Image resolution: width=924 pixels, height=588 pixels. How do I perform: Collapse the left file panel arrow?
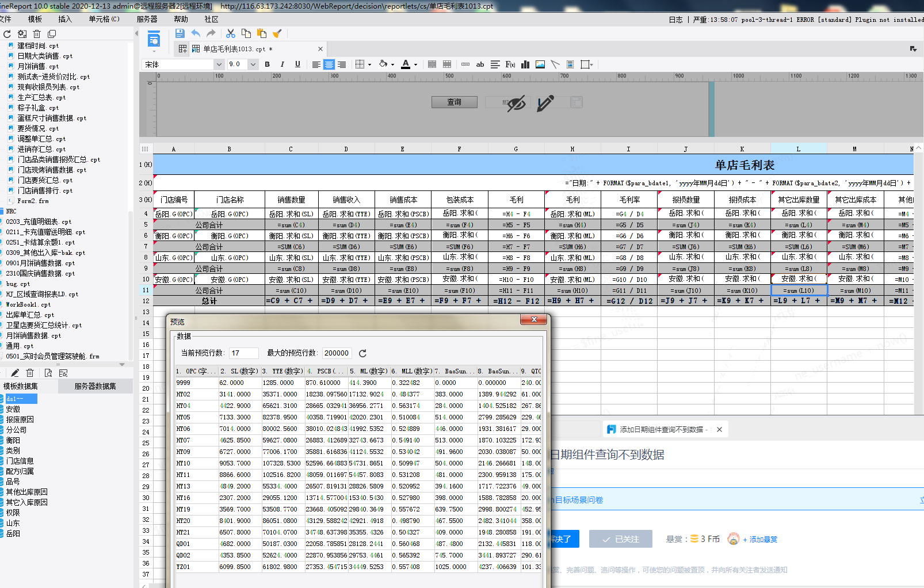tap(136, 33)
